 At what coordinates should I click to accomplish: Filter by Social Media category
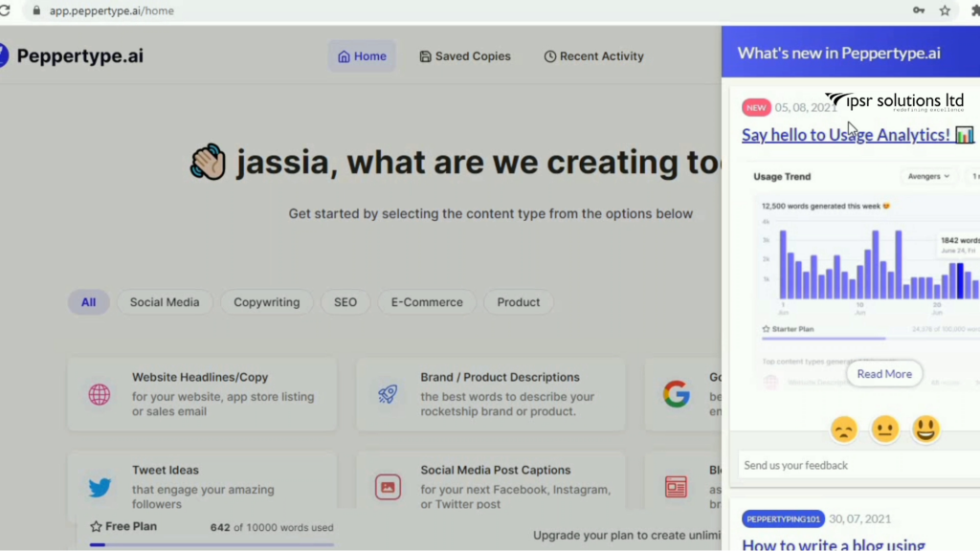coord(165,302)
